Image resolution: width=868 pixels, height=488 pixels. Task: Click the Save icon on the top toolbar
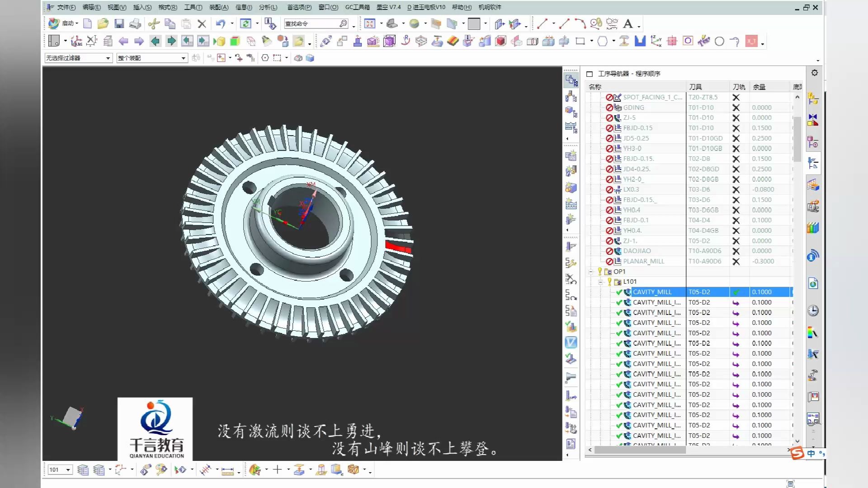pos(119,23)
